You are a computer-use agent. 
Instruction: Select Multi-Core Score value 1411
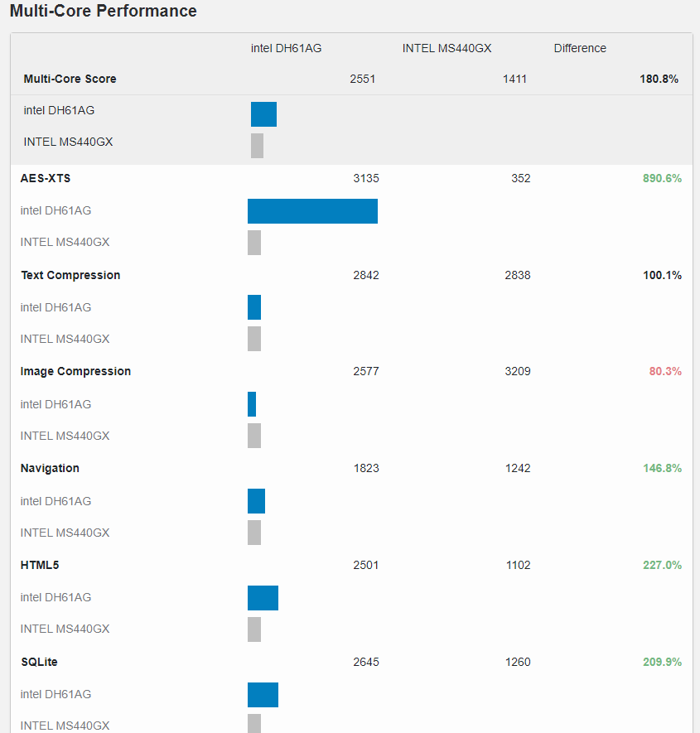click(x=514, y=79)
